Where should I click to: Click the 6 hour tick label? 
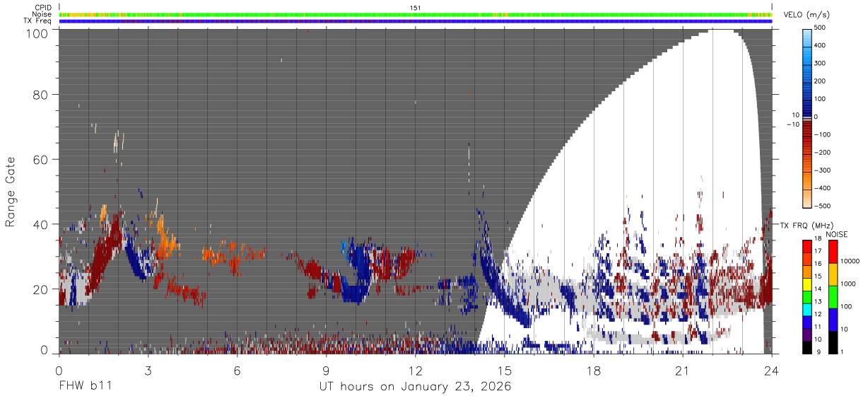click(x=237, y=370)
